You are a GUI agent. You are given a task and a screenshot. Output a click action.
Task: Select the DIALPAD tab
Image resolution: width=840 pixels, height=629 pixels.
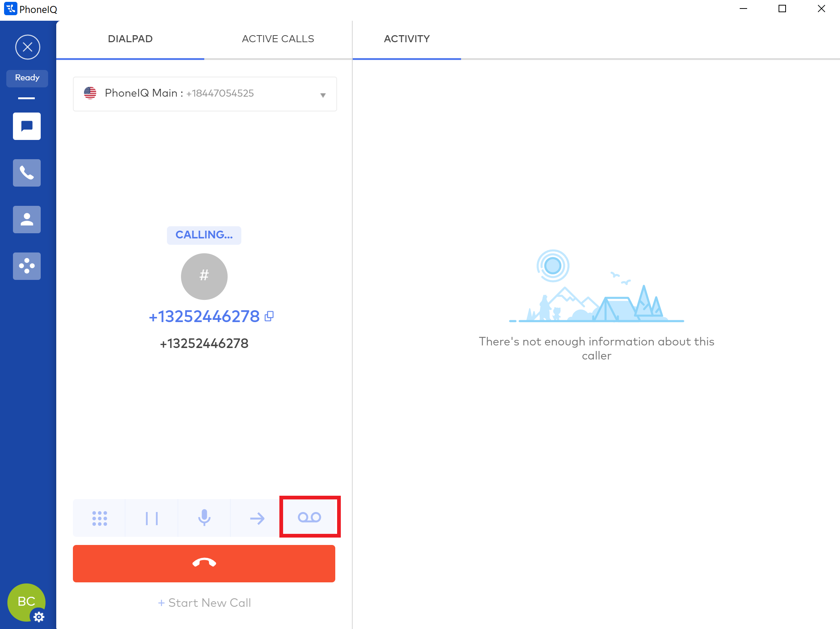(x=130, y=39)
